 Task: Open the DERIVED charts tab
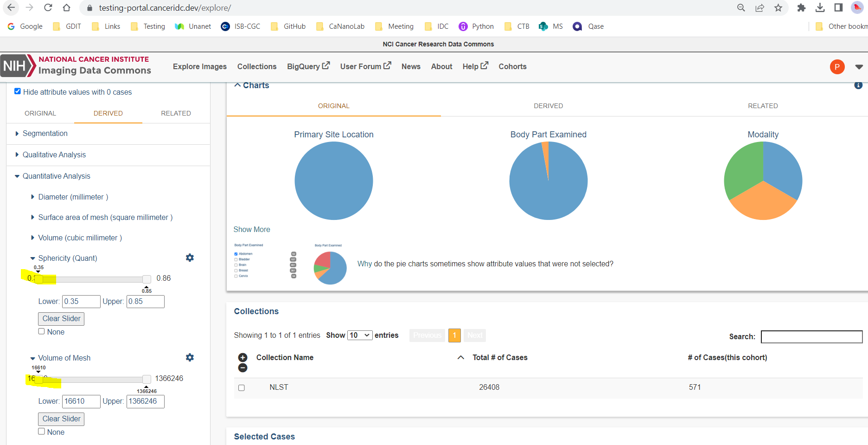(x=548, y=106)
